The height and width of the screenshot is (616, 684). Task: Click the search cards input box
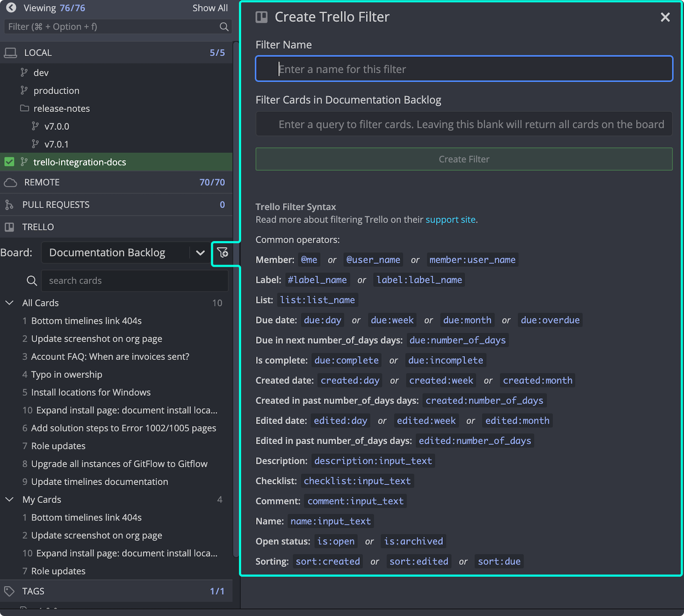point(135,280)
